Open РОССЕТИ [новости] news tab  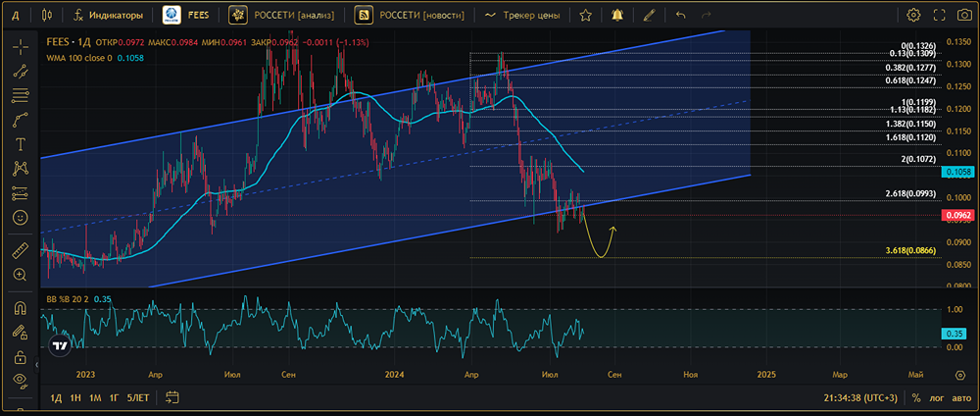(x=411, y=15)
